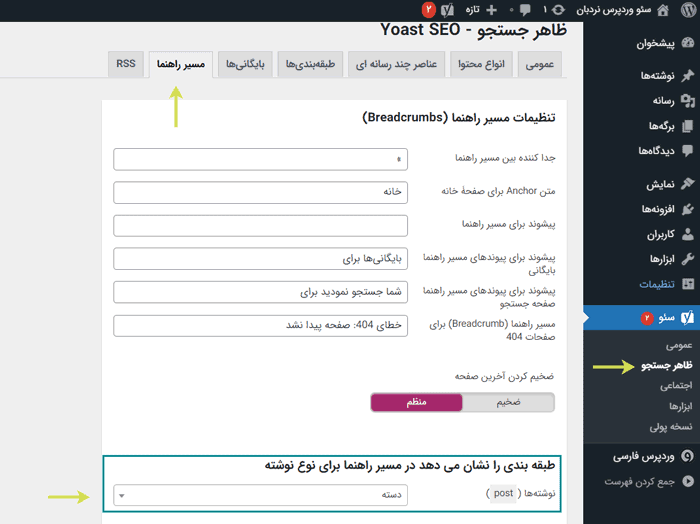Click تازه new content link
700x524 pixels.
[x=472, y=10]
